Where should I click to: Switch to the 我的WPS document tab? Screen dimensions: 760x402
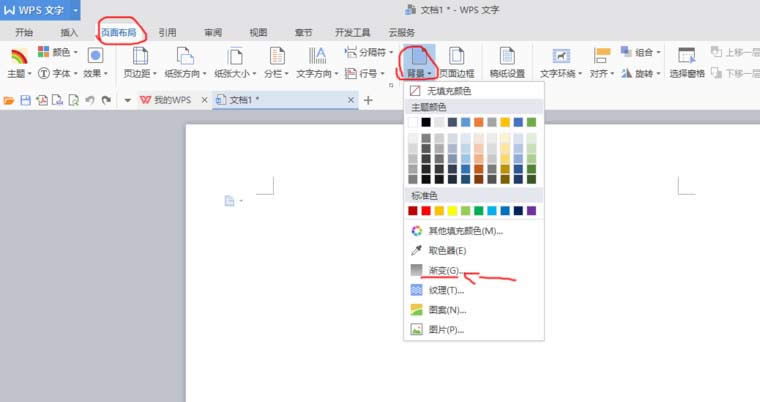166,100
